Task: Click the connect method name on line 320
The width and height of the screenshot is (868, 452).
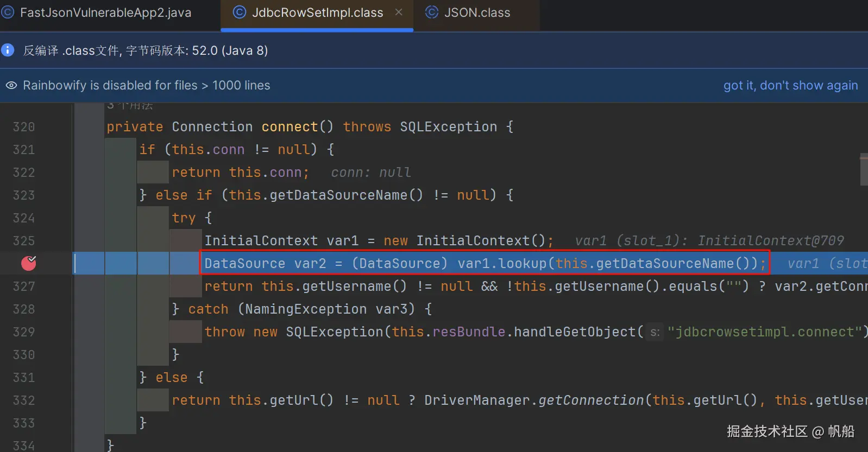Action: click(290, 127)
